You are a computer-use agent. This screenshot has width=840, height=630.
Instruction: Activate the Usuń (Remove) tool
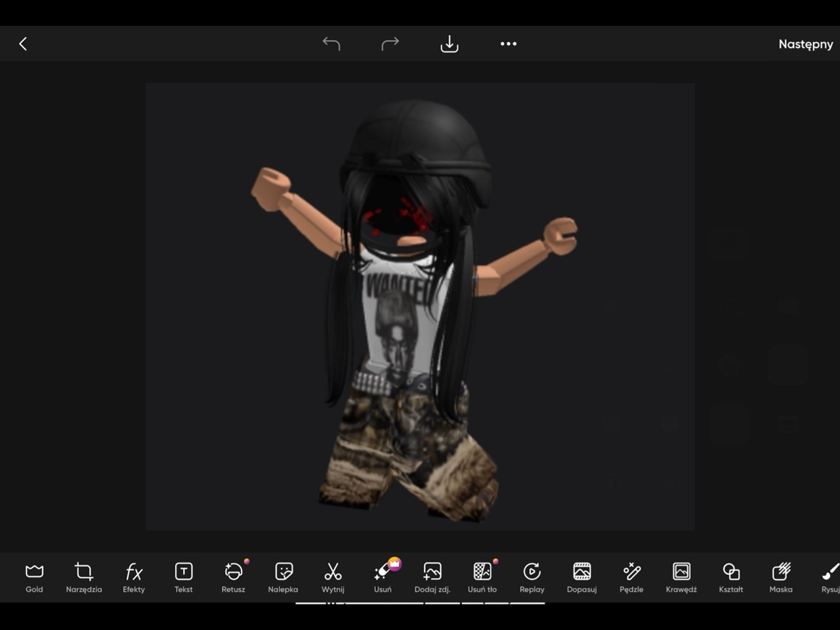point(383,576)
